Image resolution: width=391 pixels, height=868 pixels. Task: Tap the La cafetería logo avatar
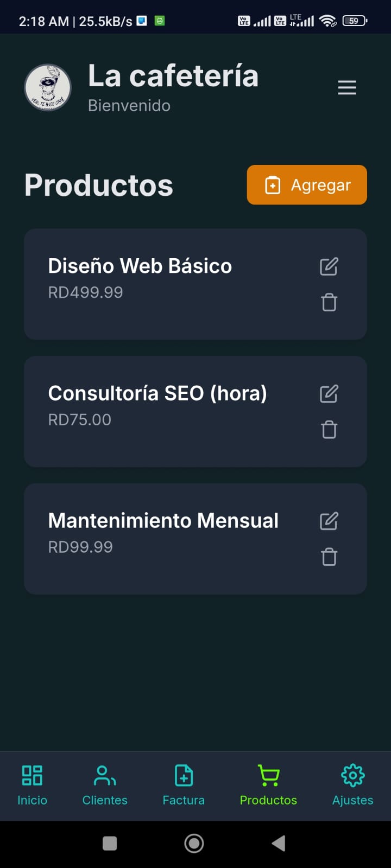48,87
